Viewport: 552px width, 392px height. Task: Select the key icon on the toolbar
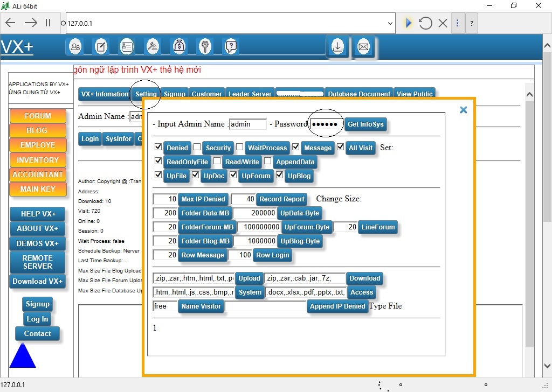pyautogui.click(x=204, y=46)
